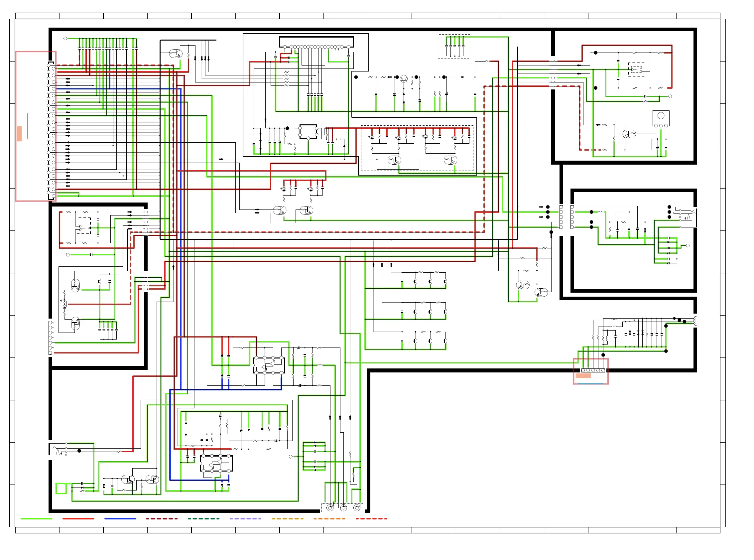Viewport: 754px width, 560px height.
Task: Click the dashed relay box in top-right section
Action: click(636, 70)
